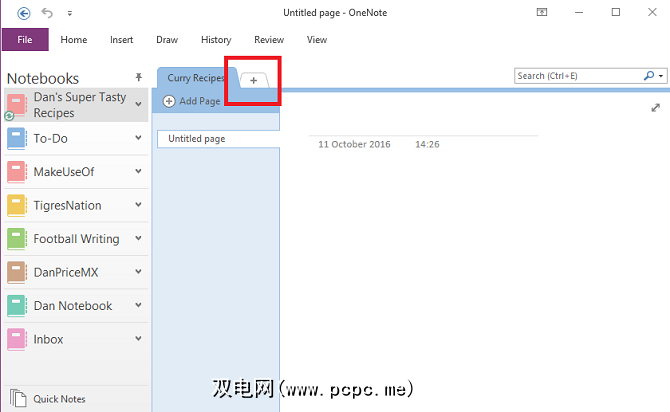The image size is (670, 412).
Task: Toggle the ribbon display options icon
Action: click(542, 12)
